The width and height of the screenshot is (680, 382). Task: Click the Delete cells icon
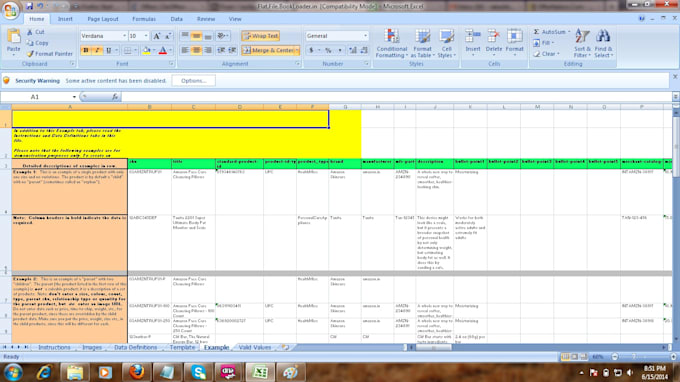tap(494, 36)
